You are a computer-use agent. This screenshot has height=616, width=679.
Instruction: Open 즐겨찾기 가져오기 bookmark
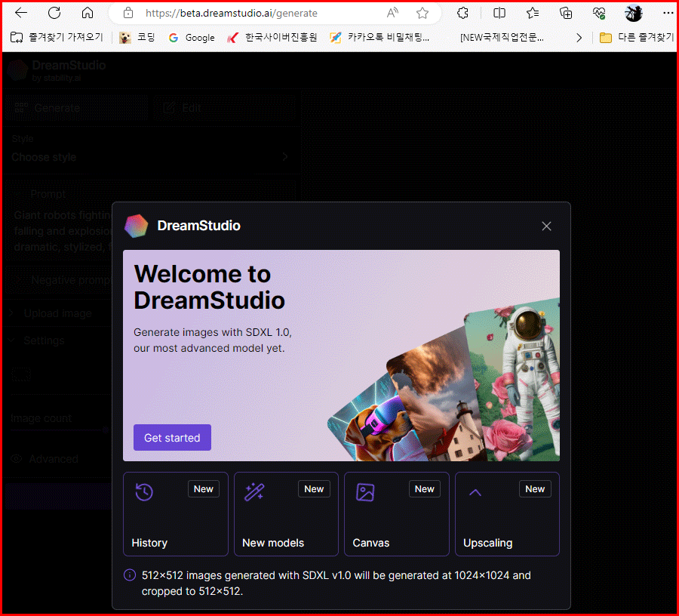pos(57,38)
